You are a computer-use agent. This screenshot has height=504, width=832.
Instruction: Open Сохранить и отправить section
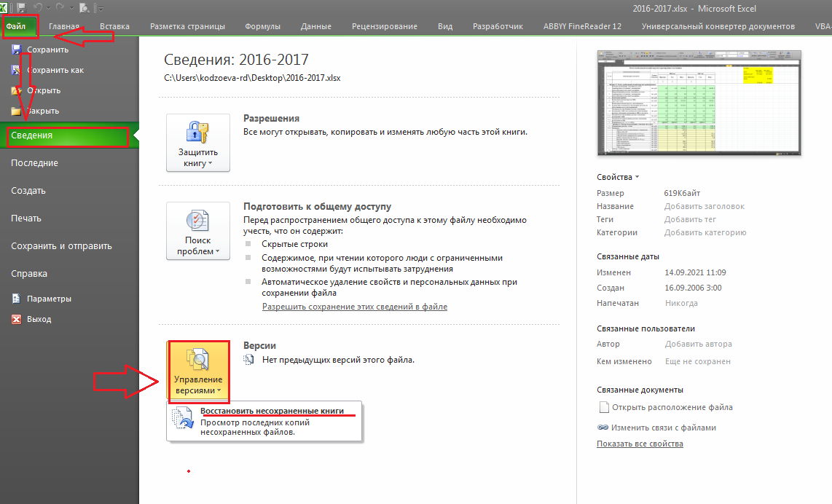pos(61,245)
